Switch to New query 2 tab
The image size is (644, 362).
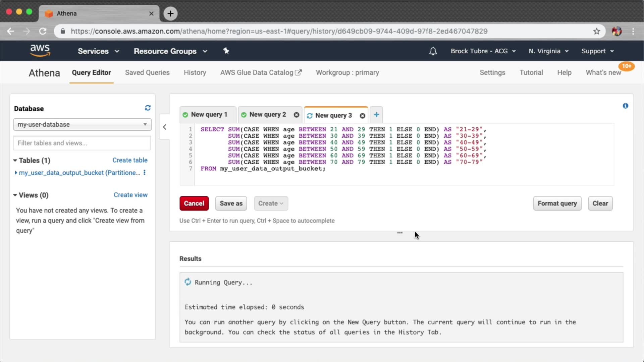[267, 115]
